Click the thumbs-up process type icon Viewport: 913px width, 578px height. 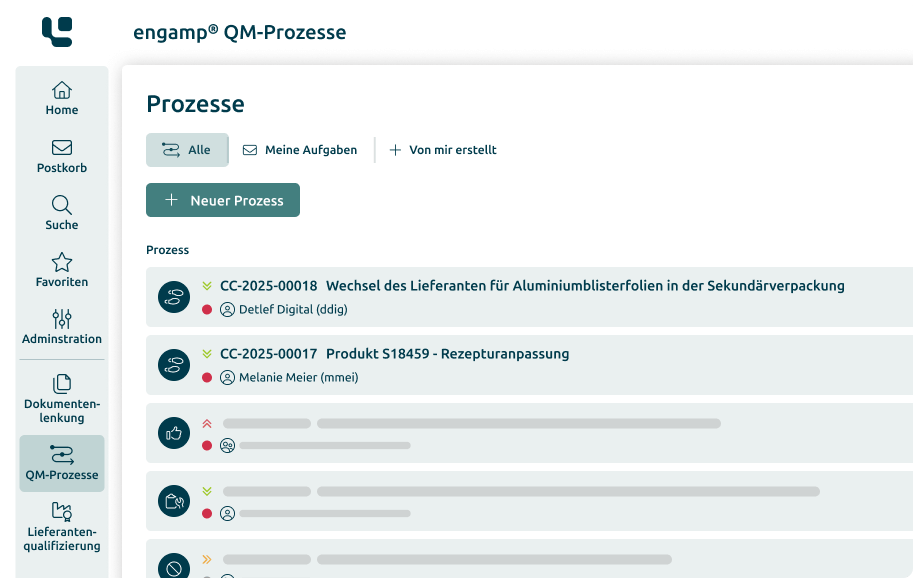point(174,433)
